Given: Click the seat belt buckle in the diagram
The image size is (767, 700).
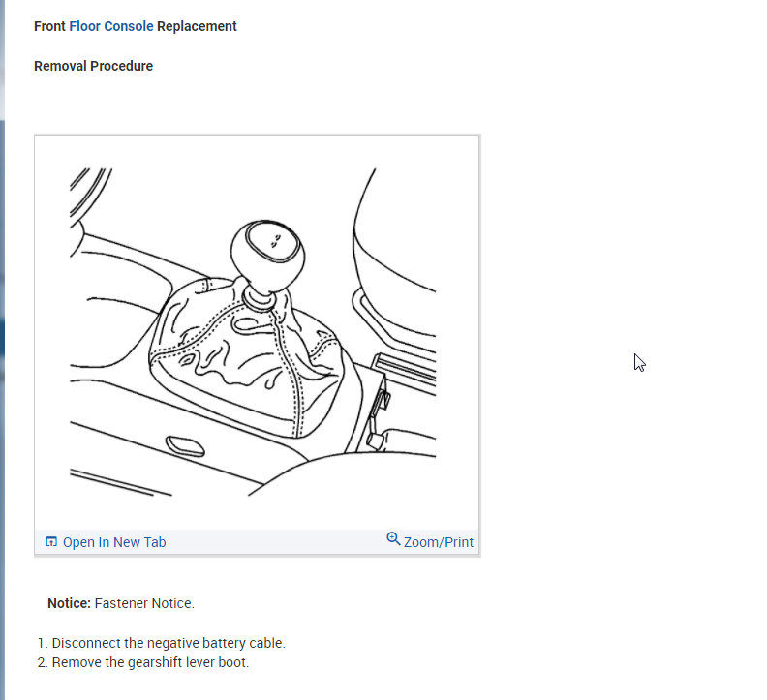Looking at the screenshot, I should point(379,418).
